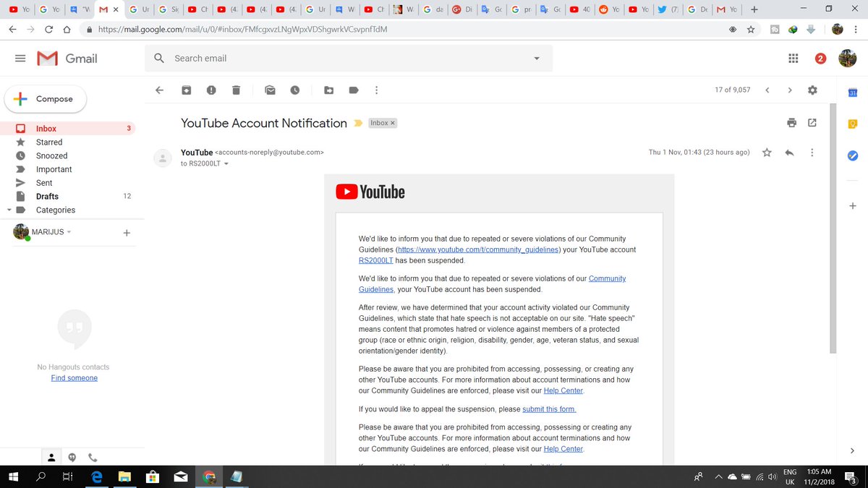
Task: Open message More options beside reply
Action: click(812, 153)
